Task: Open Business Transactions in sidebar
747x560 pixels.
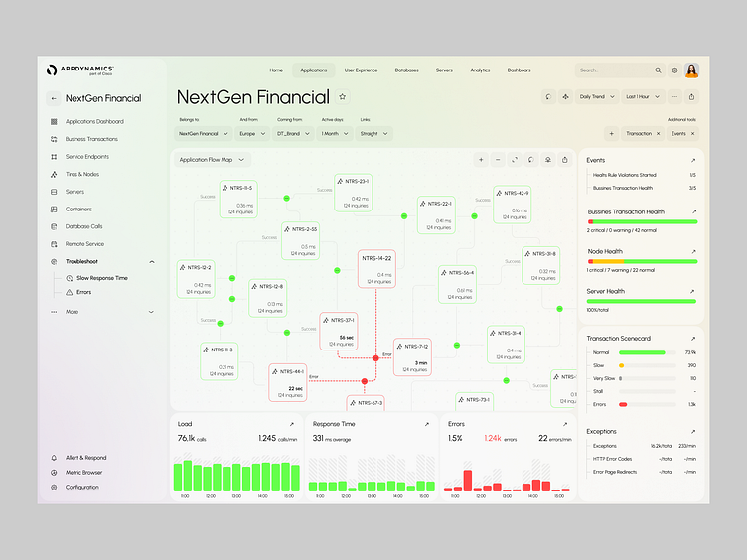Action: pos(91,139)
